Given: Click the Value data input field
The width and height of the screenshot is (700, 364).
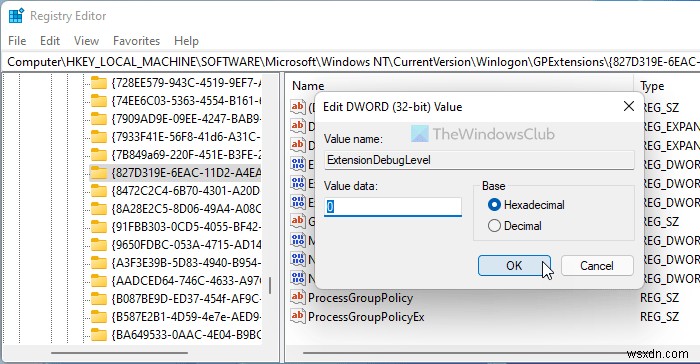Looking at the screenshot, I should pyautogui.click(x=393, y=207).
